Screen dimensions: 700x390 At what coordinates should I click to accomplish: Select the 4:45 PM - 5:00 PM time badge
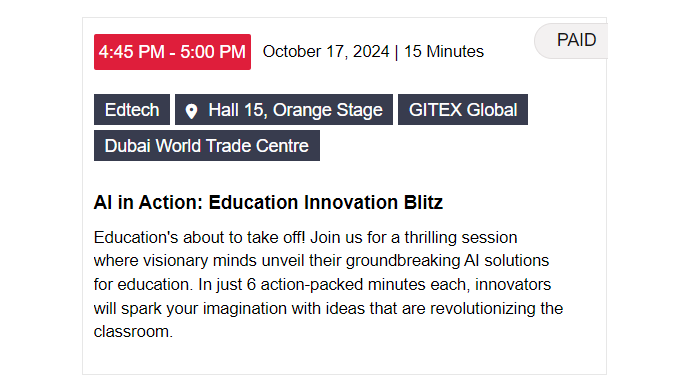coord(172,52)
